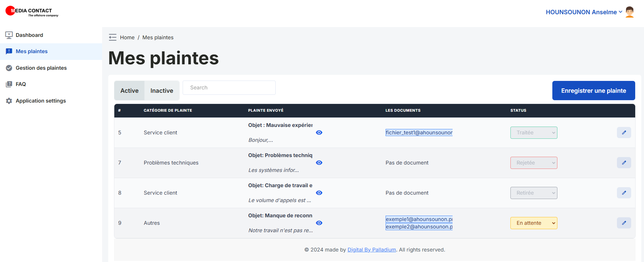Image resolution: width=644 pixels, height=262 pixels.
Task: Open edit for complaint 8 pencil icon
Action: pos(624,193)
